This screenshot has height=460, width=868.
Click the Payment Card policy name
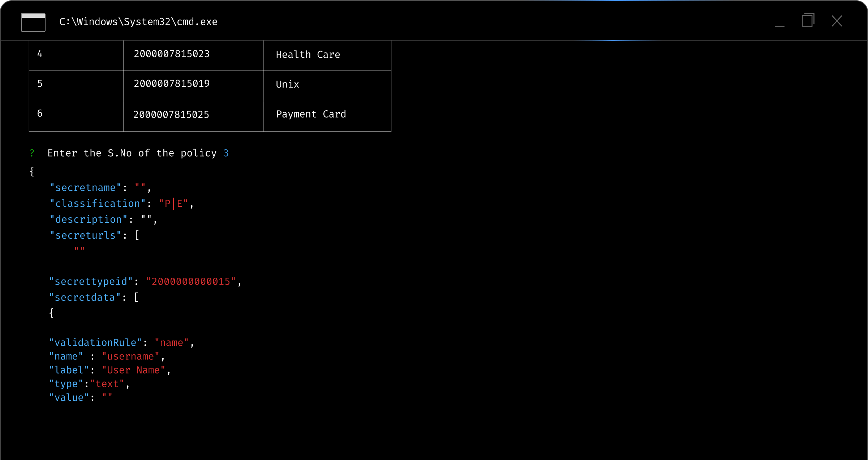311,114
